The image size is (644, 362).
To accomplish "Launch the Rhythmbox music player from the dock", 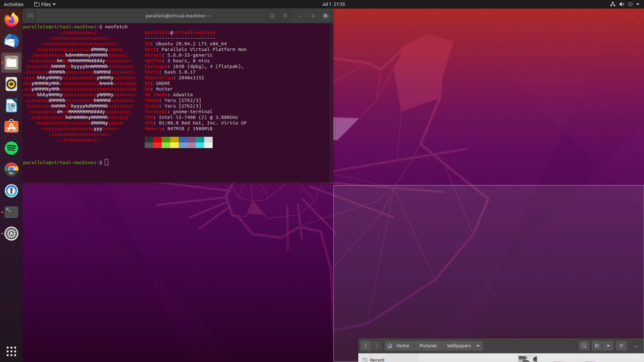I will (11, 84).
